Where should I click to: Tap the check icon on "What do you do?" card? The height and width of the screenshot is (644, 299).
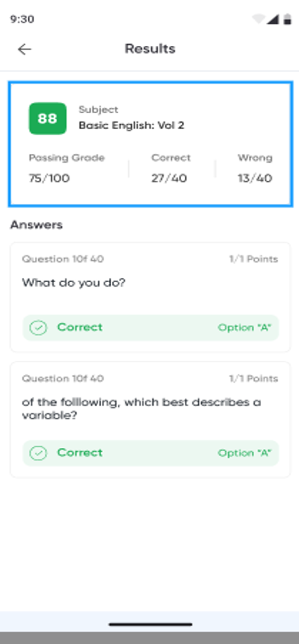(38, 328)
